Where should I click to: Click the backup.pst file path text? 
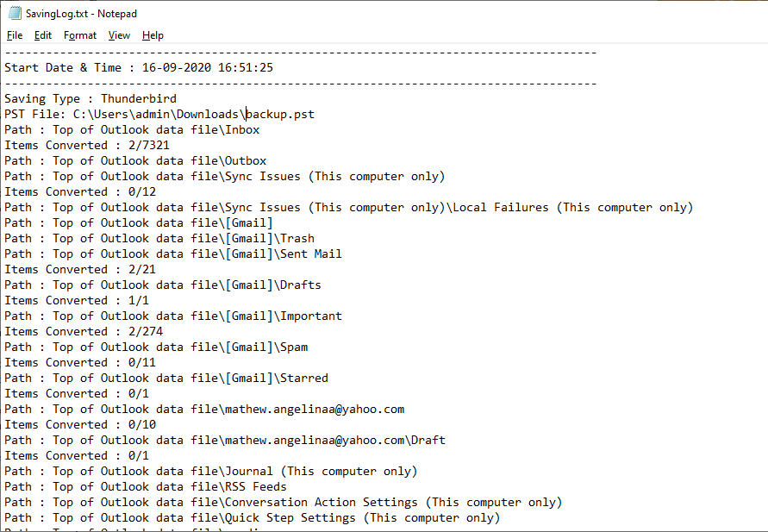[193, 114]
